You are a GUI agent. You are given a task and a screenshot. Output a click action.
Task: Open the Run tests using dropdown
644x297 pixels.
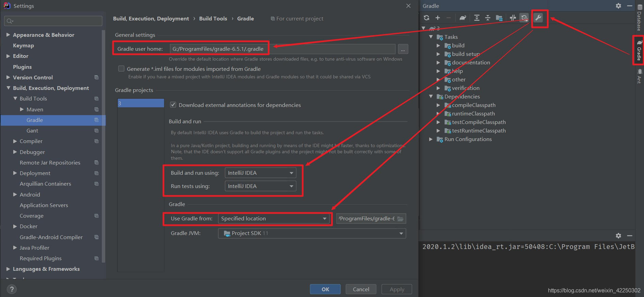[260, 186]
